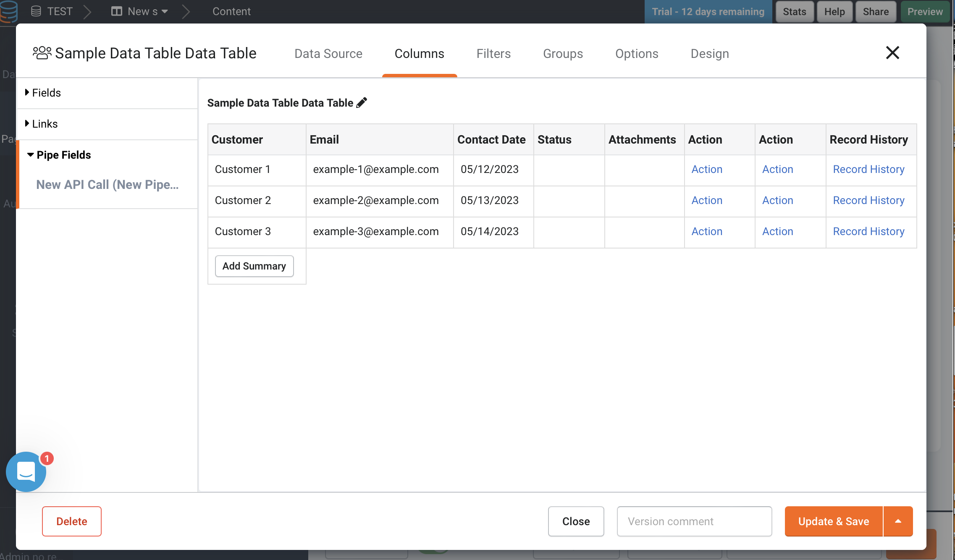Screen dimensions: 955x560
Task: Click the Caspio logo in the top left corner
Action: click(x=9, y=11)
